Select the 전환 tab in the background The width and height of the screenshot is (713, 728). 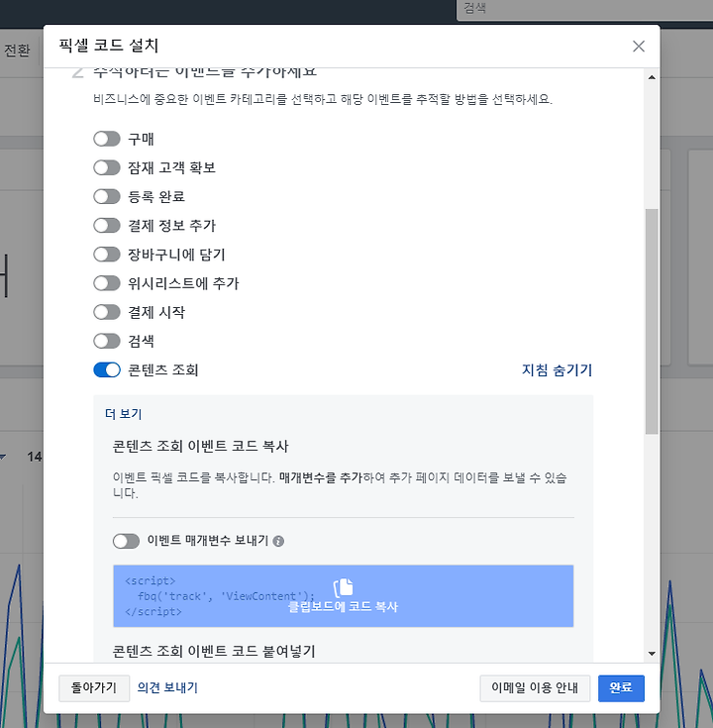coord(17,51)
